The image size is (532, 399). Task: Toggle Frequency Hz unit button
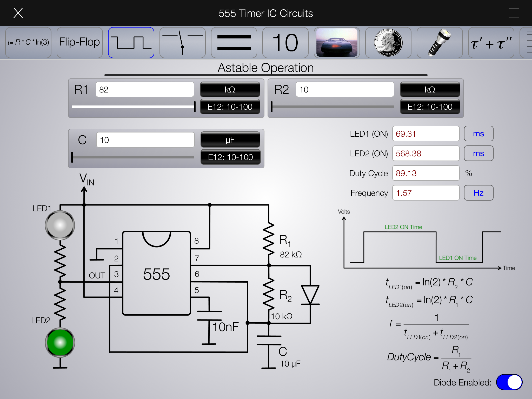(x=478, y=193)
